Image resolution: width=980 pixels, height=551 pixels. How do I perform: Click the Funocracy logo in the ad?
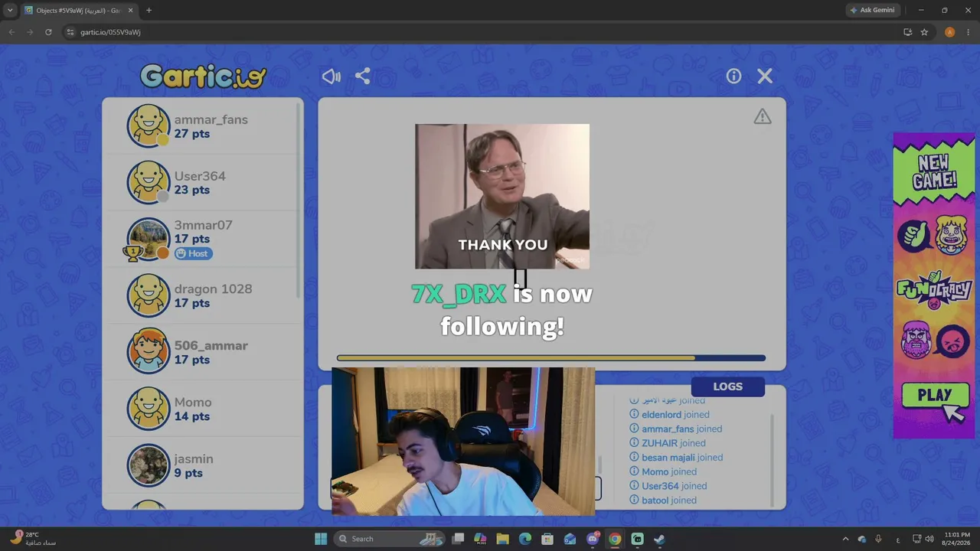[x=934, y=289]
